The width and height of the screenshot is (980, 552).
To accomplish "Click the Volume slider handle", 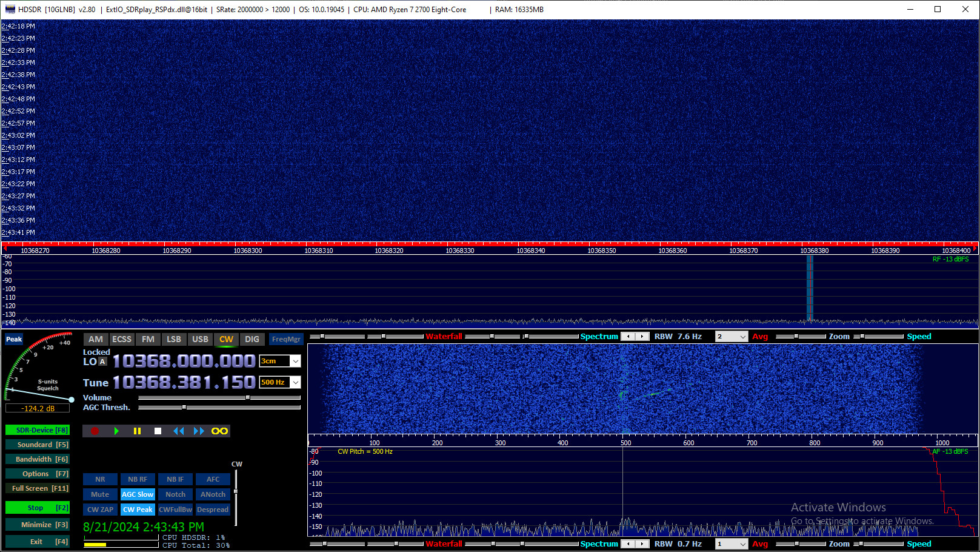I will [248, 398].
